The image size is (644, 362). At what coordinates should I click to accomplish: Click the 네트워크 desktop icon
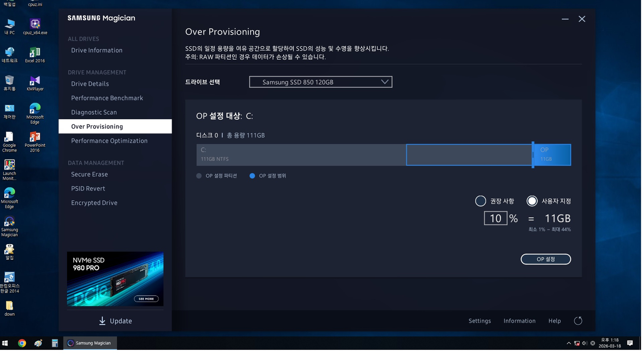click(10, 56)
